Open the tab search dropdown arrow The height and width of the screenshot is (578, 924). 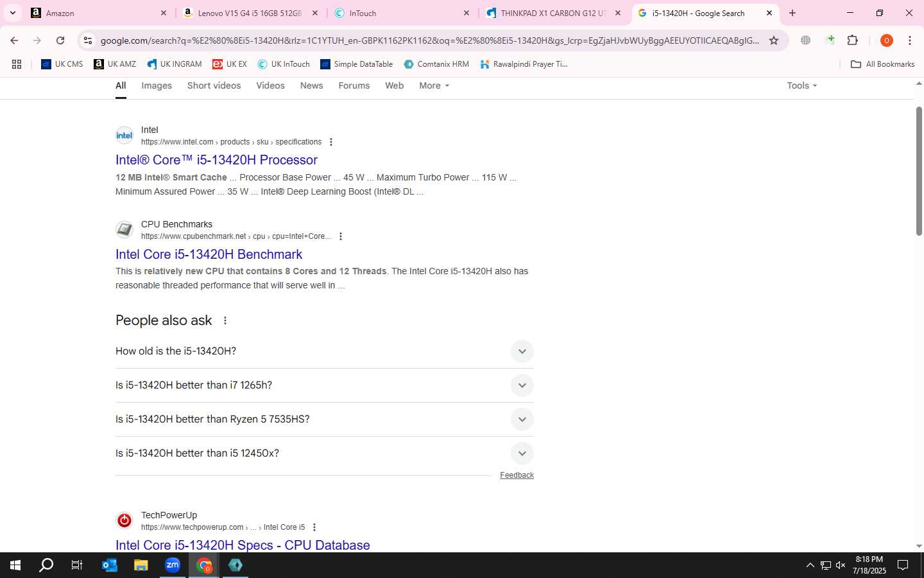(x=12, y=13)
